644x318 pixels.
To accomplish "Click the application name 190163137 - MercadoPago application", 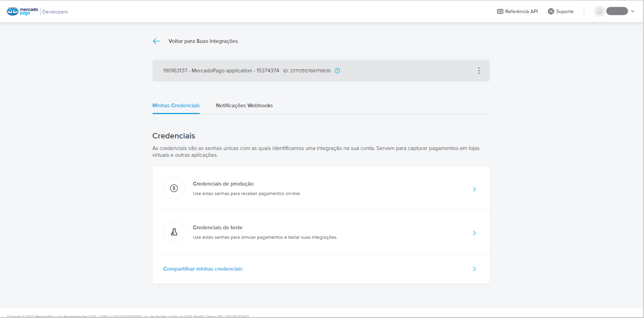I will (x=221, y=71).
